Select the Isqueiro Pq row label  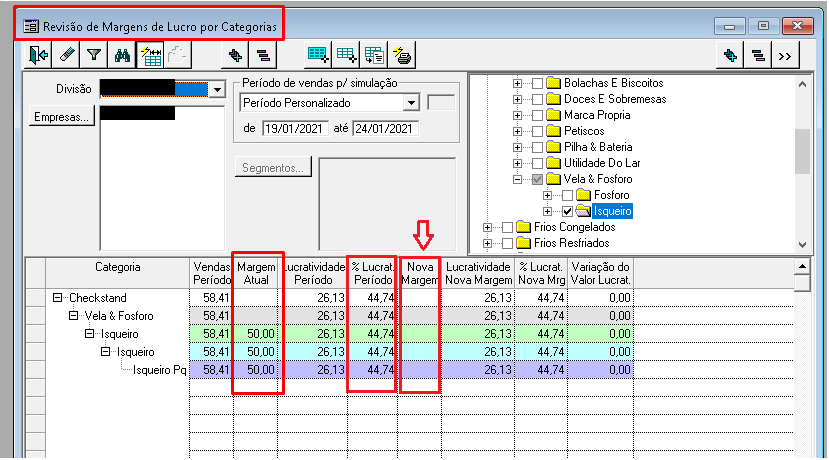point(160,370)
